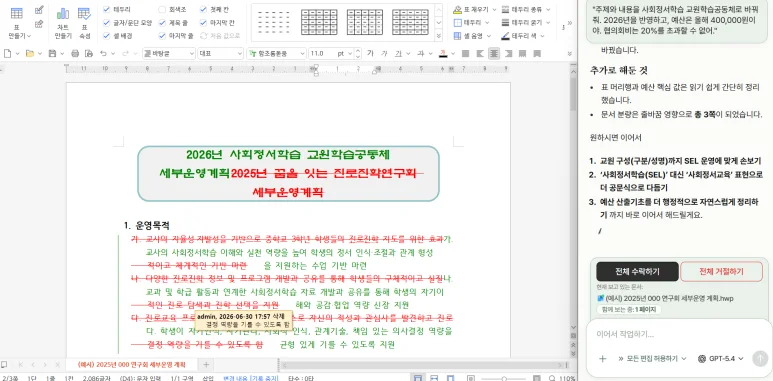Click the bold 가 icon
Screen dimensions: 773x381
370,53
